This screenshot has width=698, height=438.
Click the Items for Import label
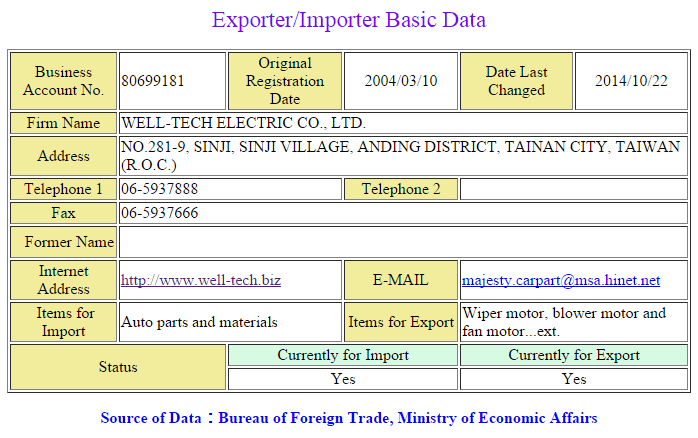[63, 322]
